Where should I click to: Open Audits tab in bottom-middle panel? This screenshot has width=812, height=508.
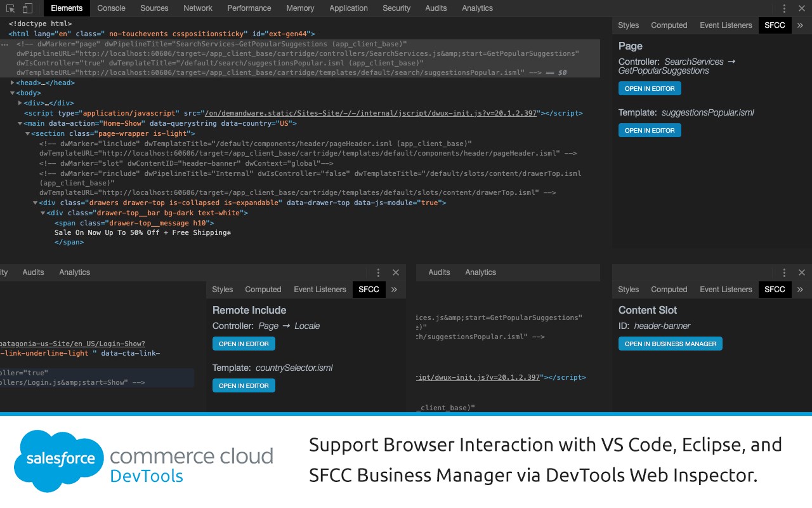[439, 272]
